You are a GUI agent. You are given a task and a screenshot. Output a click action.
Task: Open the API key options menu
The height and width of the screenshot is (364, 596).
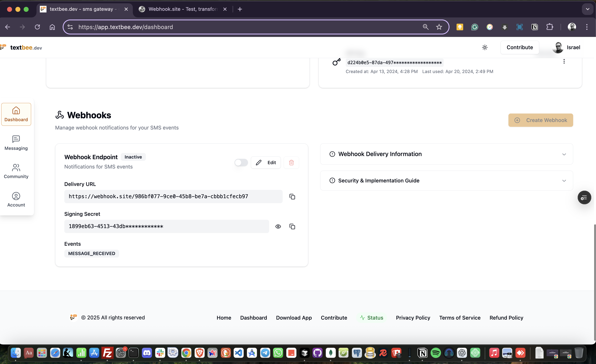tap(564, 61)
